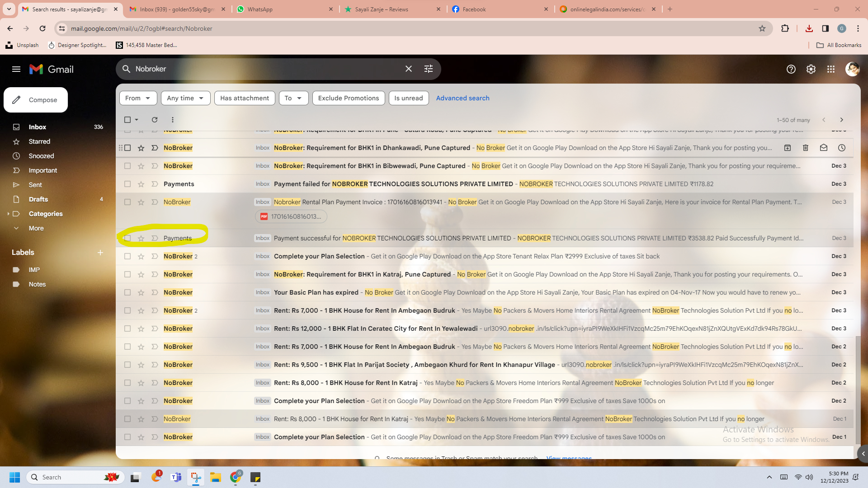The height and width of the screenshot is (488, 868).
Task: Click the Compose button
Action: click(36, 100)
